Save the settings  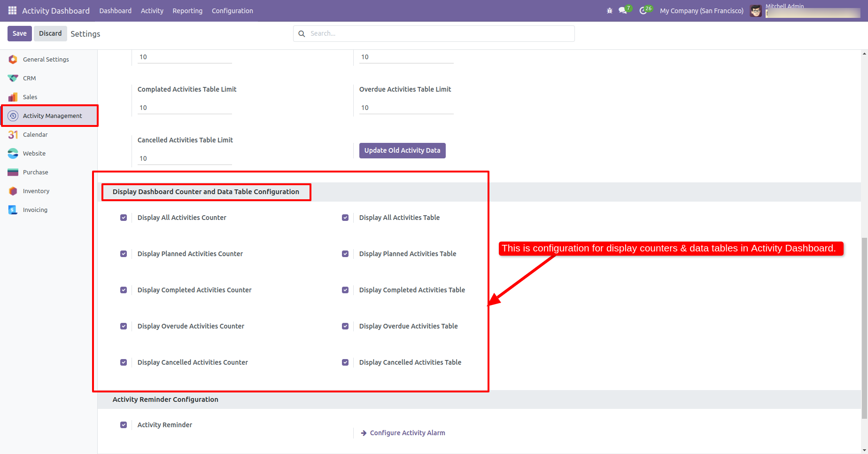[x=20, y=33]
